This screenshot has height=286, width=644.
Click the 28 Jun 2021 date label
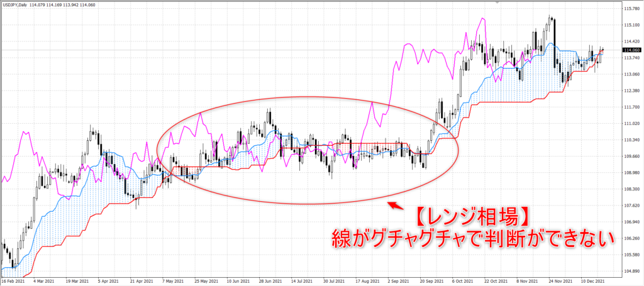point(269,283)
